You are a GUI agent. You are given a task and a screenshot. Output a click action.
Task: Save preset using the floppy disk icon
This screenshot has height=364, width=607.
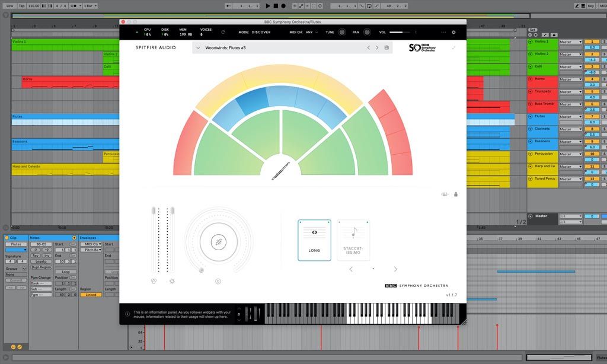pos(386,47)
